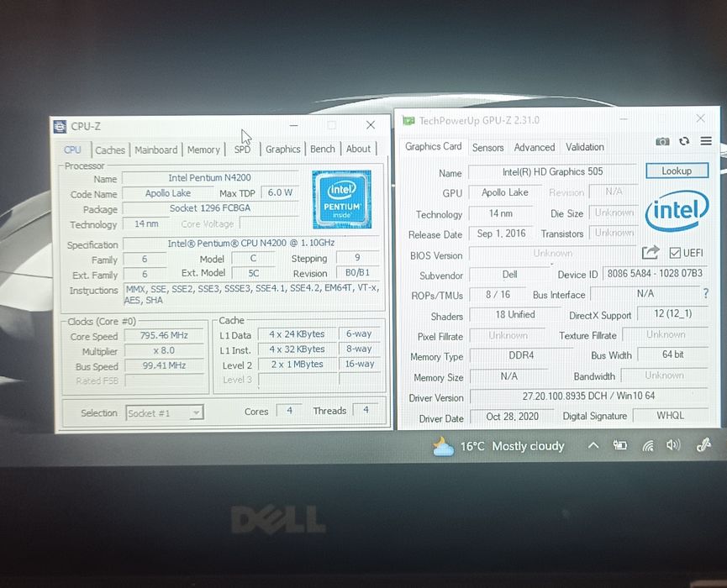Click the Subvendor value Dell
Screen dimensions: 727x588
pos(509,275)
